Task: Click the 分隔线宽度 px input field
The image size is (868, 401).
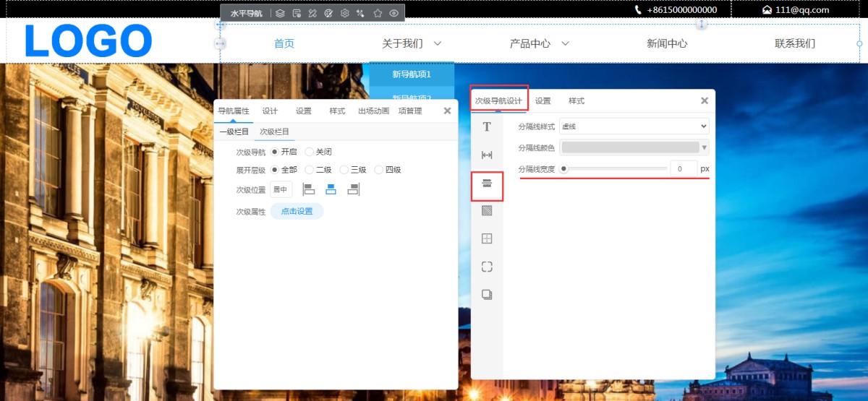Action: pos(683,168)
